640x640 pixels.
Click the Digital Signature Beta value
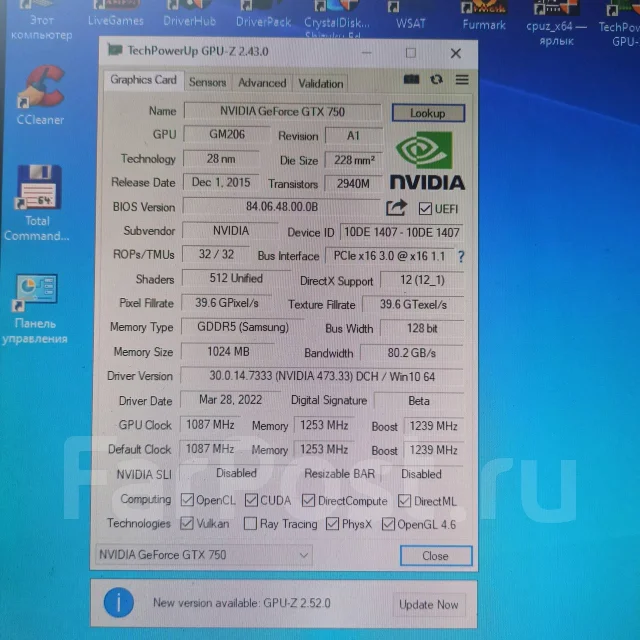[419, 401]
